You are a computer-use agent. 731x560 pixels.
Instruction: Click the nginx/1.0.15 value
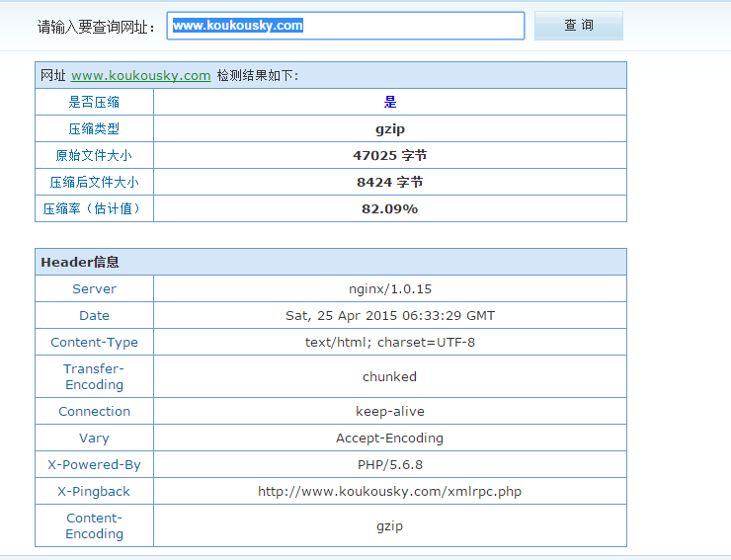click(390, 289)
